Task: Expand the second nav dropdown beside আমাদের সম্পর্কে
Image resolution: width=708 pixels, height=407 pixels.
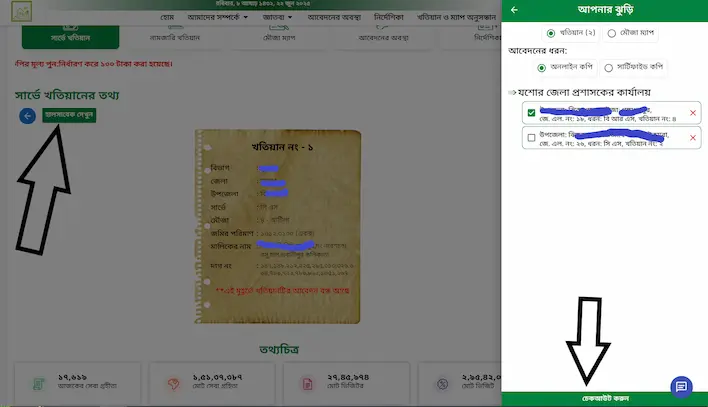Action: (x=277, y=17)
